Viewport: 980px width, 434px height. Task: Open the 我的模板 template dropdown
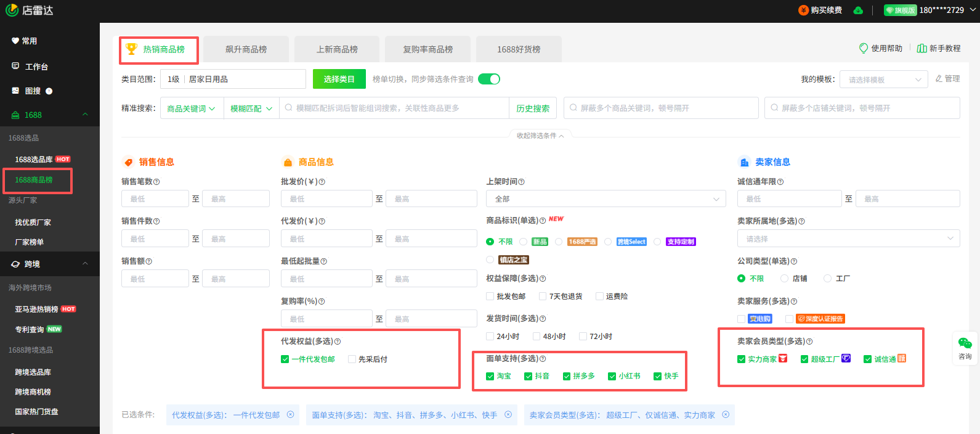tap(883, 80)
